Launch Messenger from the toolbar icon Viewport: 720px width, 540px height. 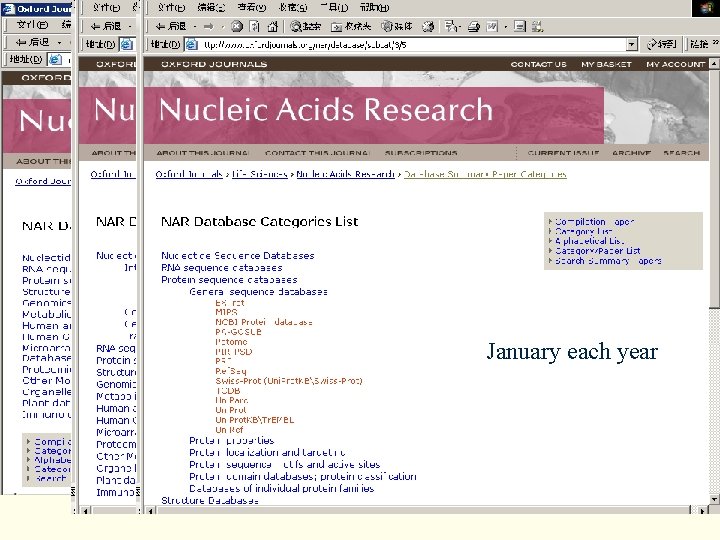pyautogui.click(x=537, y=27)
